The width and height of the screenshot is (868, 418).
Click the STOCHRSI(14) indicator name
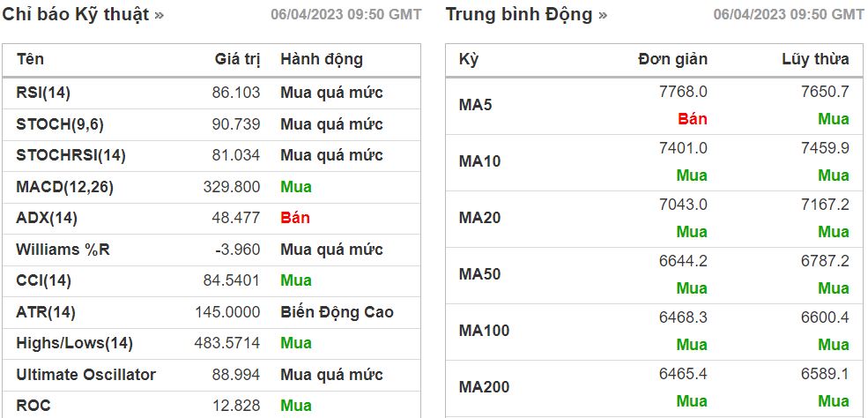coord(70,155)
